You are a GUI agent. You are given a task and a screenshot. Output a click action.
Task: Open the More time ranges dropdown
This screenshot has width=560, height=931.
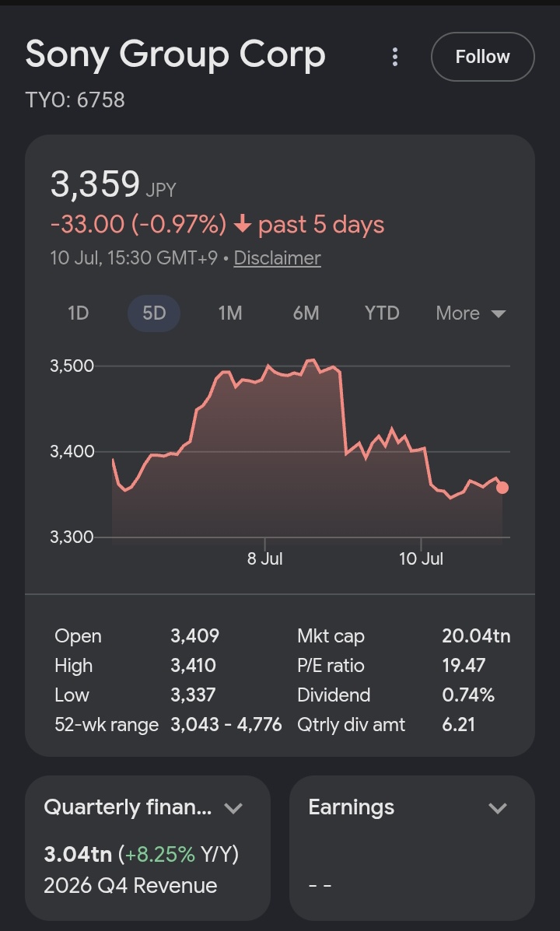(471, 313)
